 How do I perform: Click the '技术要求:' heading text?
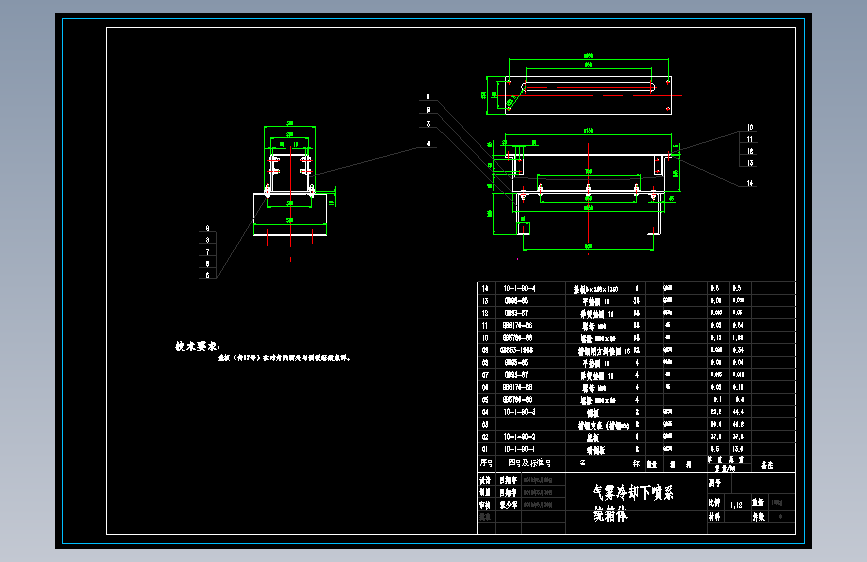click(x=197, y=346)
